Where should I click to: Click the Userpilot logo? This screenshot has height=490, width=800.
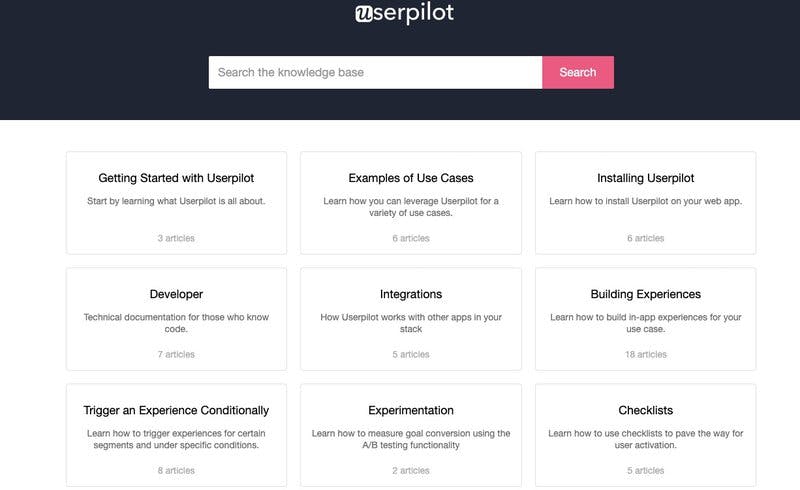(x=404, y=13)
